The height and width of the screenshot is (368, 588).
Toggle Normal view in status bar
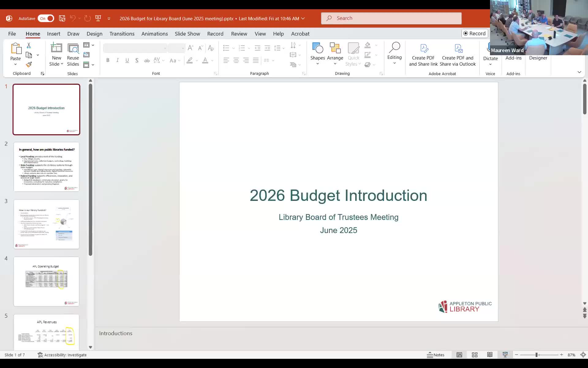(x=459, y=355)
